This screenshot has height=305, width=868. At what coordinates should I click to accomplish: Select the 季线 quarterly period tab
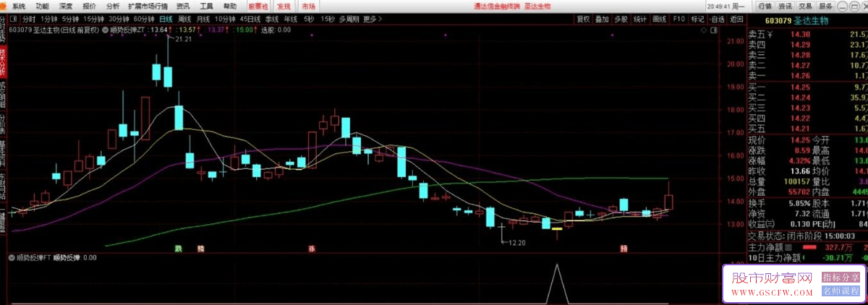click(273, 18)
